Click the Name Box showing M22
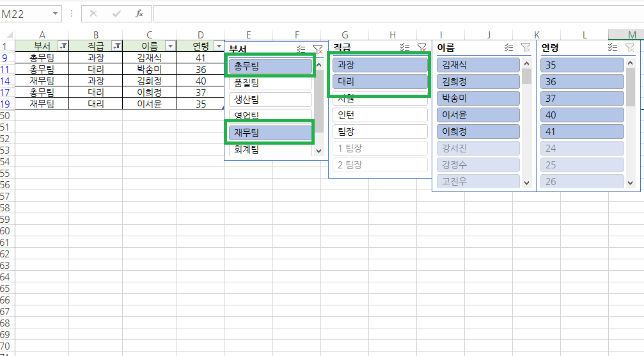Viewport: 644px width, 356px height. click(26, 14)
